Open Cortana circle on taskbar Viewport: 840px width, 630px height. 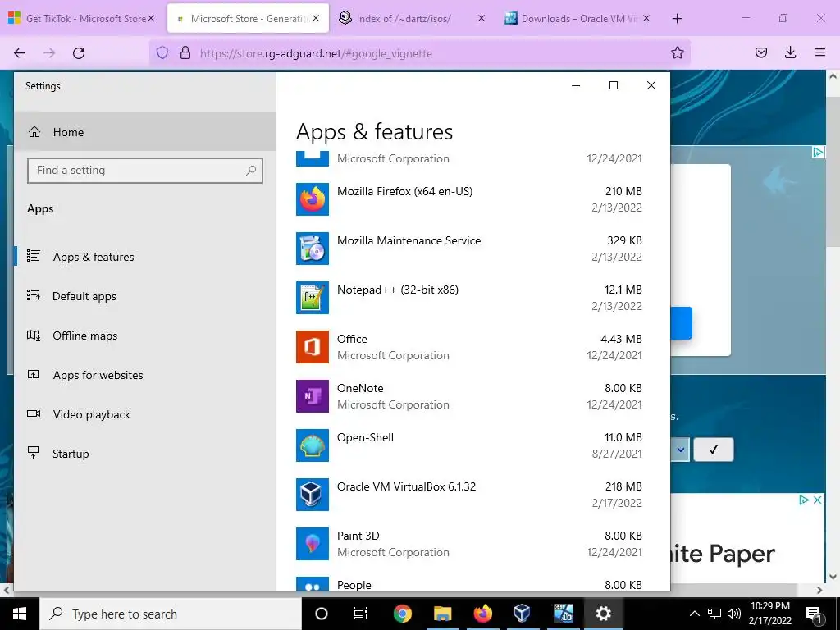coord(322,614)
